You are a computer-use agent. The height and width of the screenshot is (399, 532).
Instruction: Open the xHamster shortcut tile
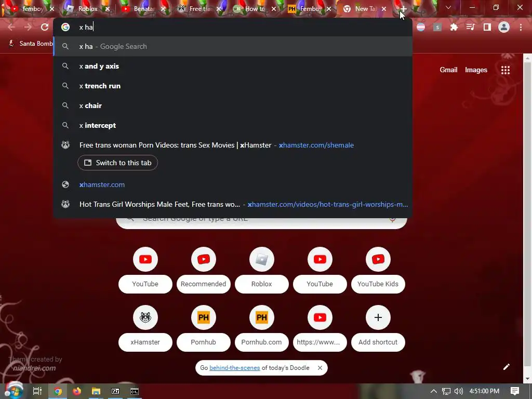(x=145, y=328)
